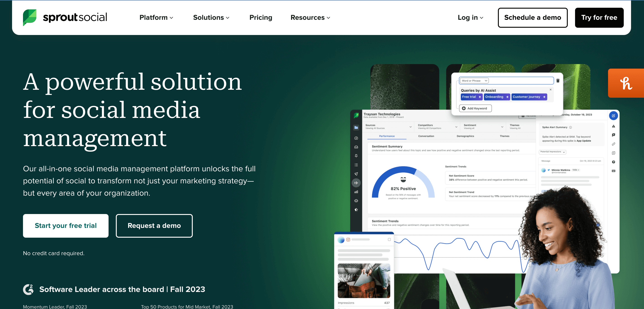Click the robot bot icon in sidebar
This screenshot has width=644, height=309.
(356, 201)
